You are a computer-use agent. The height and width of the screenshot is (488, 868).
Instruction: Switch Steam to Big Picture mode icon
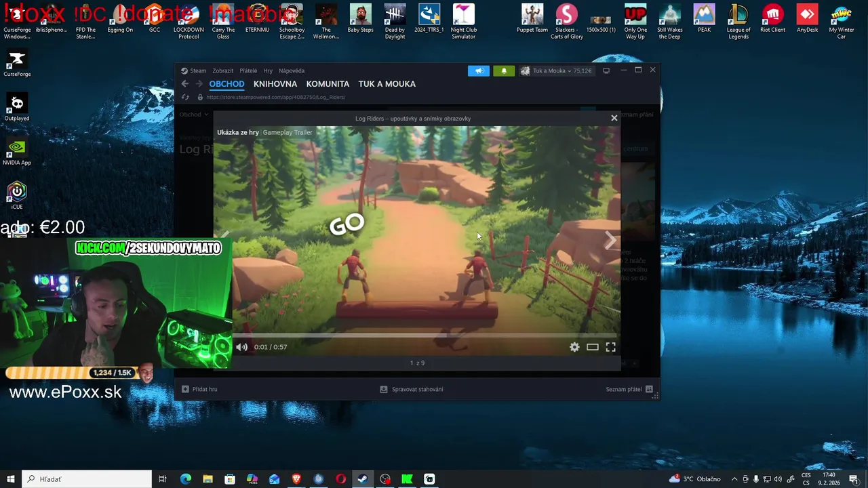pos(606,70)
